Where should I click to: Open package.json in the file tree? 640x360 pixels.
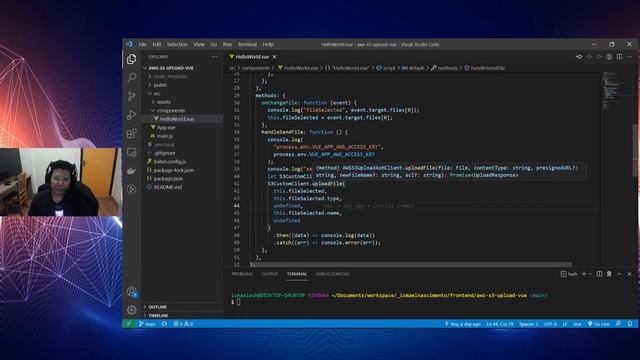click(168, 178)
